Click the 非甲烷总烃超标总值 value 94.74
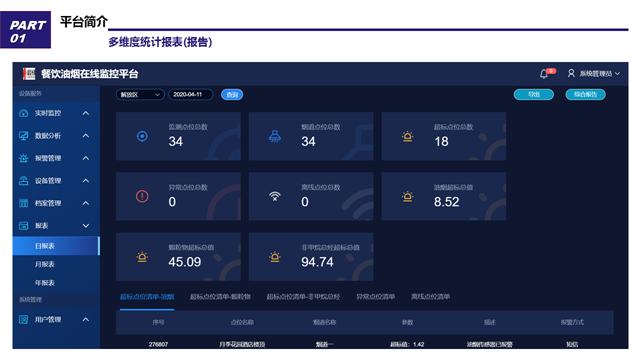The image size is (640, 360). [x=317, y=262]
